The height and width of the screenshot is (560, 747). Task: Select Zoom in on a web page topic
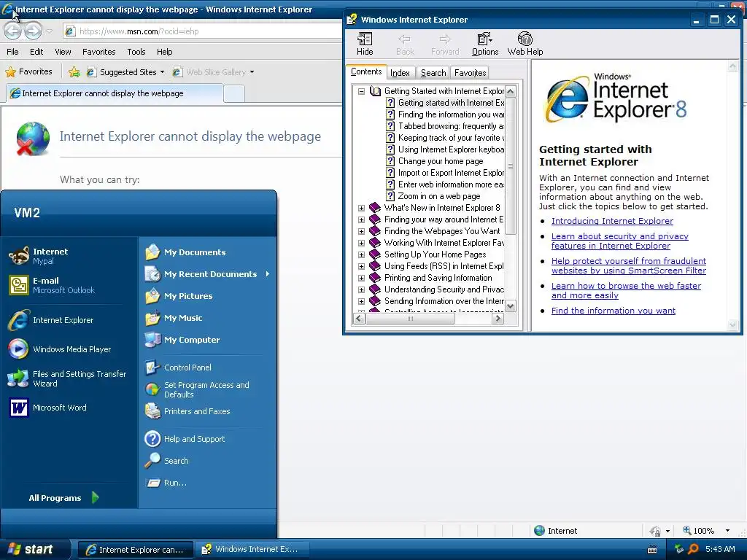point(439,196)
